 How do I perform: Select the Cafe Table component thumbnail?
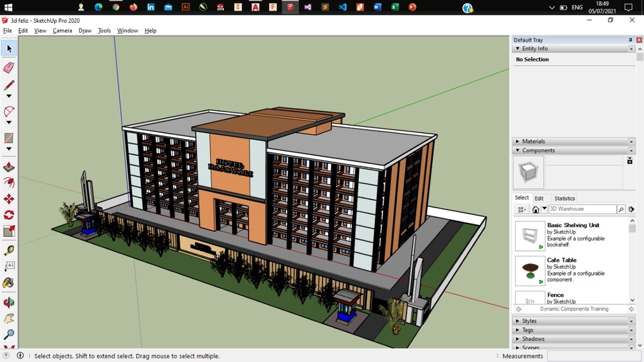(530, 271)
